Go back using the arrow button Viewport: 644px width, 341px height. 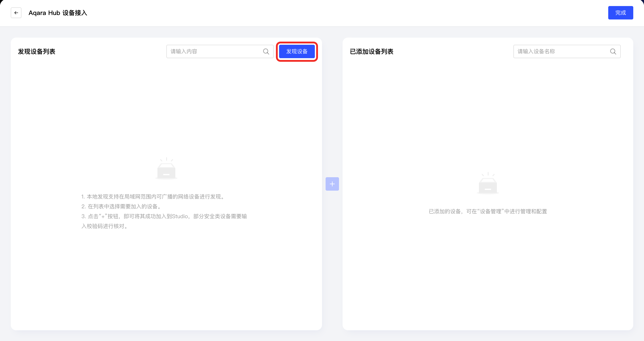click(x=16, y=13)
